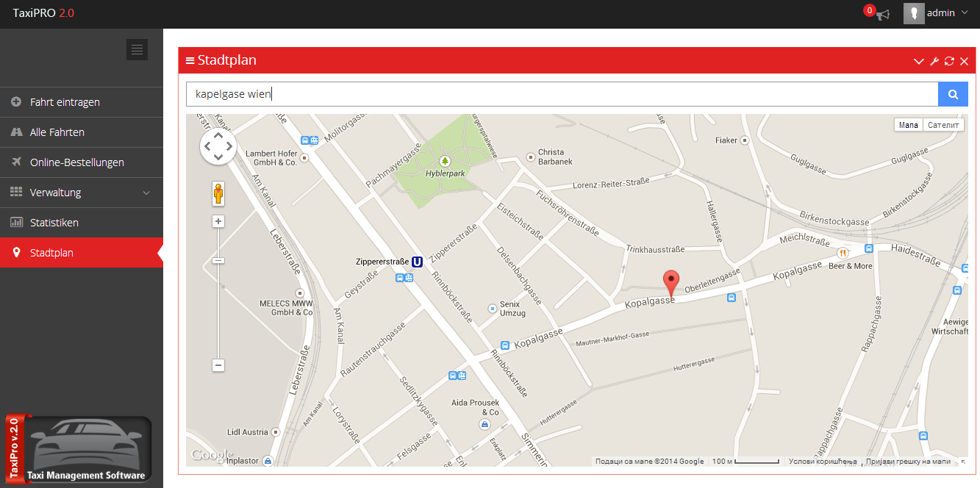Click the car icon beside Alle Fahrten
Image resolution: width=980 pixels, height=488 pixels.
coord(16,132)
